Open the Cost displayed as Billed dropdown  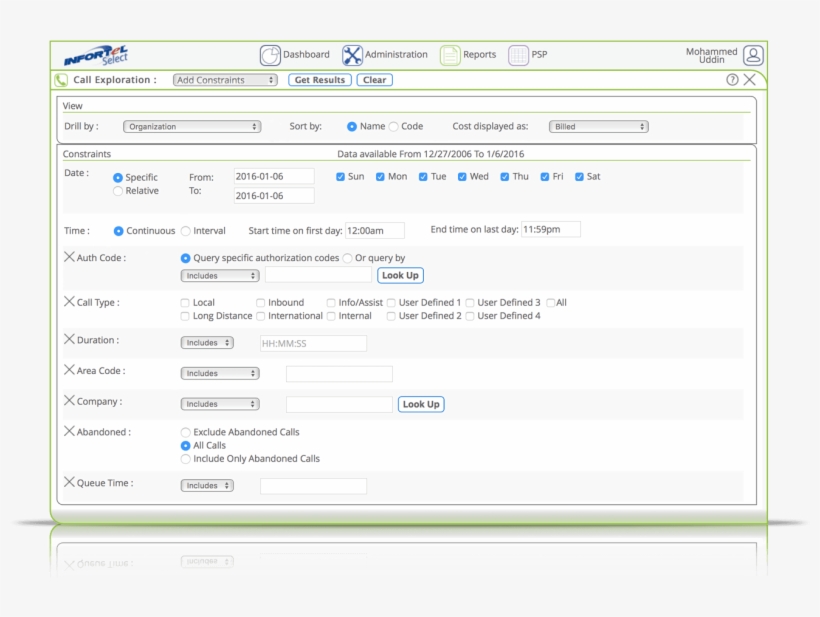click(597, 126)
